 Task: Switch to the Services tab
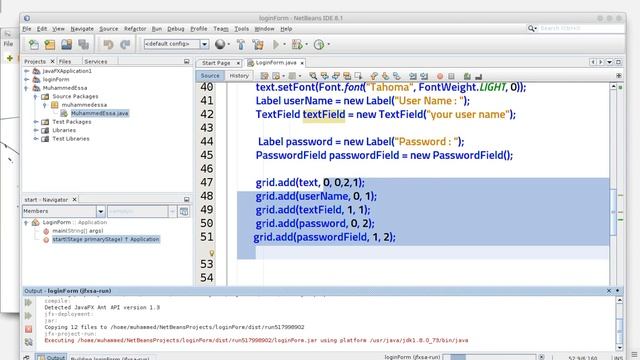click(x=96, y=61)
